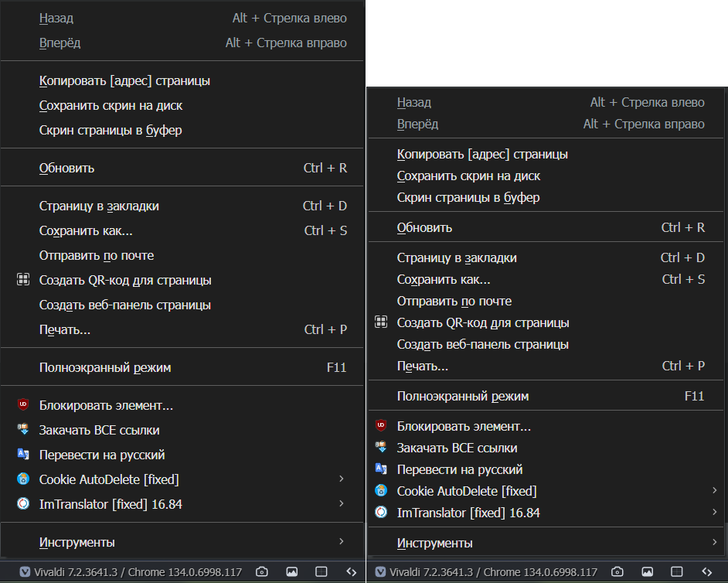Viewport: 728px width, 583px height.
Task: Open page actions code icon in the left status bar
Action: pyautogui.click(x=352, y=572)
